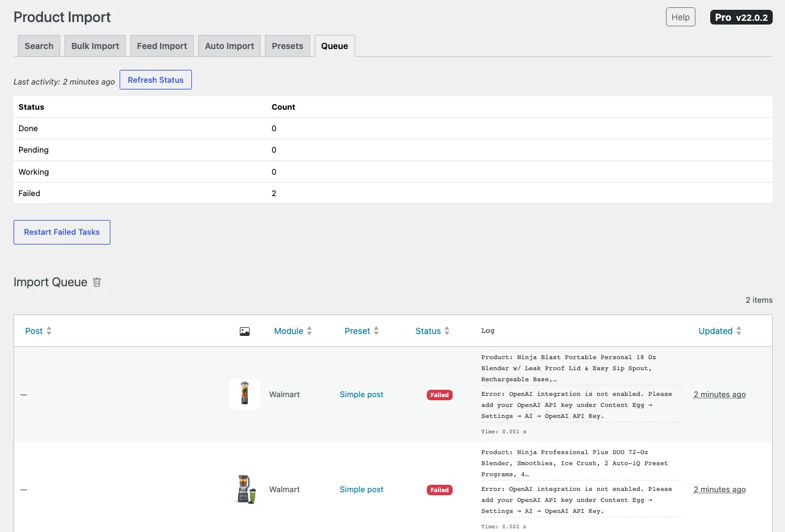The width and height of the screenshot is (785, 532).
Task: Click the 'Last activity: 2 minutes ago' text
Action: (x=64, y=82)
